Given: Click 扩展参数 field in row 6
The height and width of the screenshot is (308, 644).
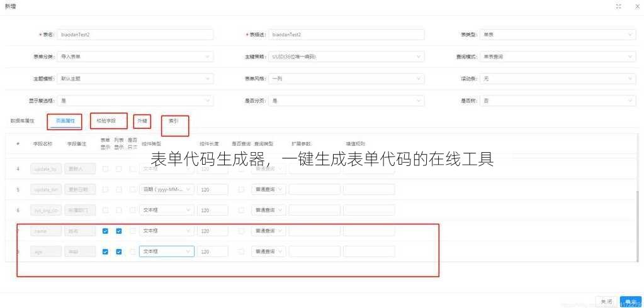Looking at the screenshot, I should pos(315,210).
